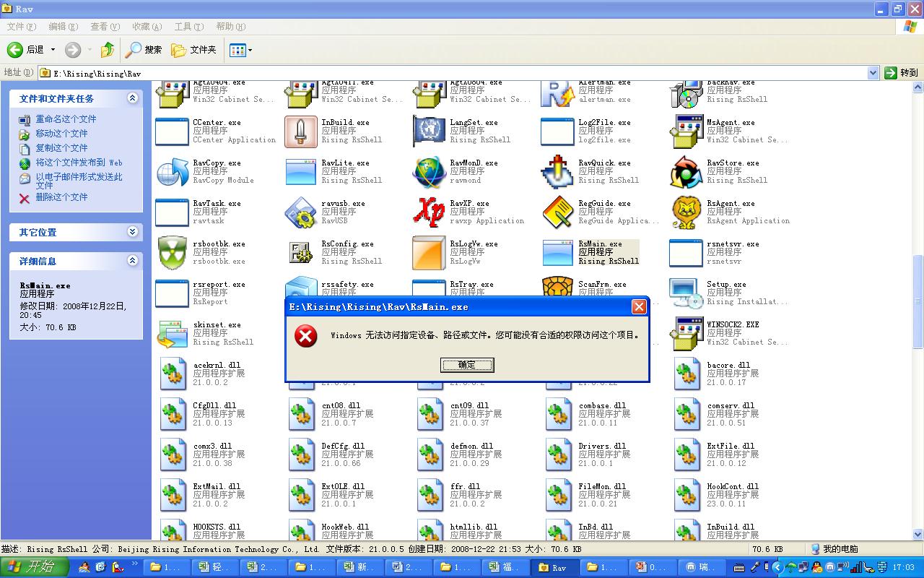924x578 pixels.
Task: Click the 重命名这个文件 link
Action: (x=66, y=119)
